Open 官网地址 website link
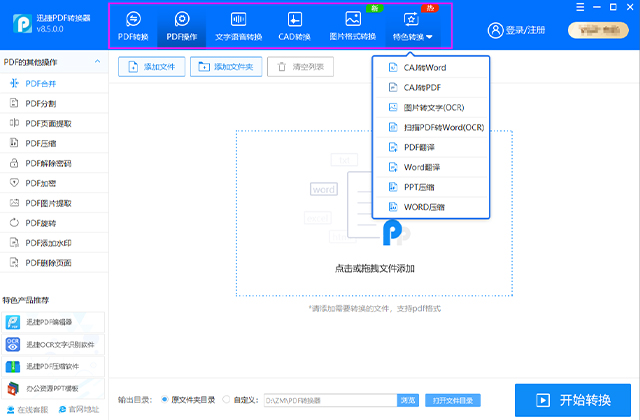This screenshot has height=420, width=640. coord(79,410)
